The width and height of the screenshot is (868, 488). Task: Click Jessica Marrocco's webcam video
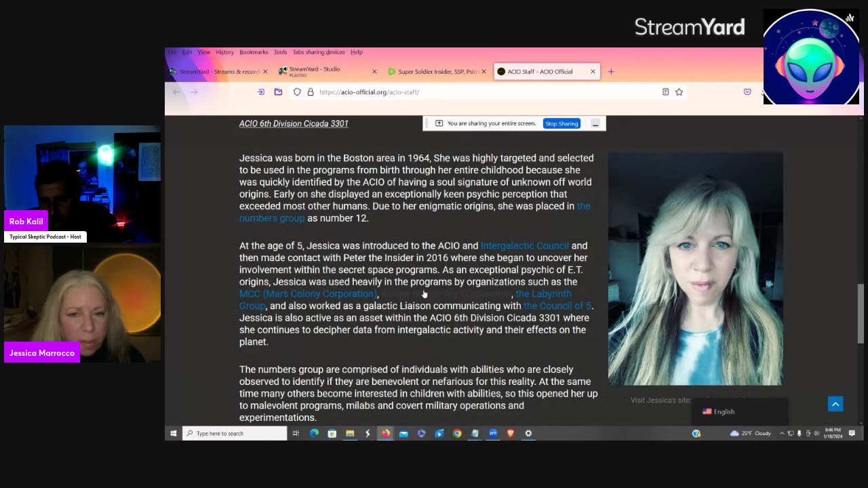point(82,304)
